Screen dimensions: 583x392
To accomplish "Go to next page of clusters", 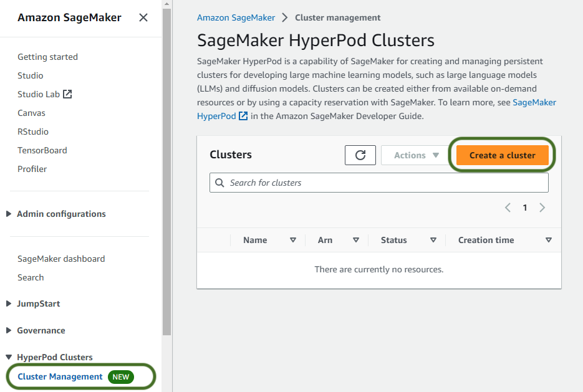I will tap(542, 208).
